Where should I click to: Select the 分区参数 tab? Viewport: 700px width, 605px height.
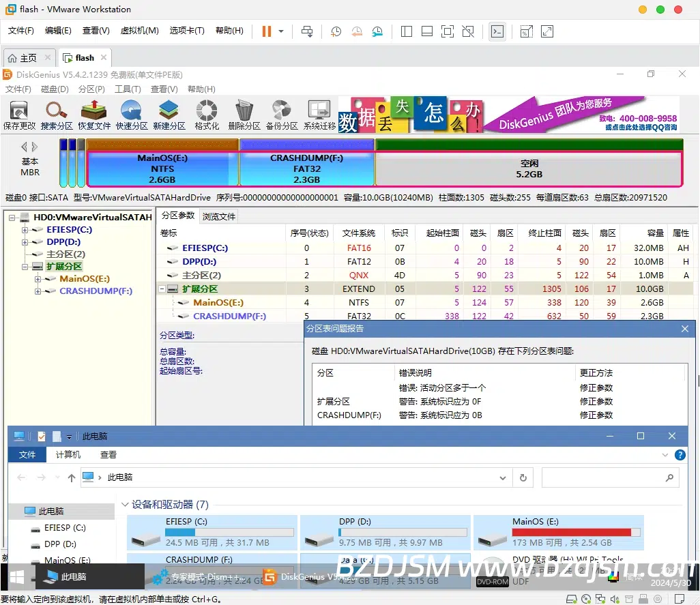point(178,216)
